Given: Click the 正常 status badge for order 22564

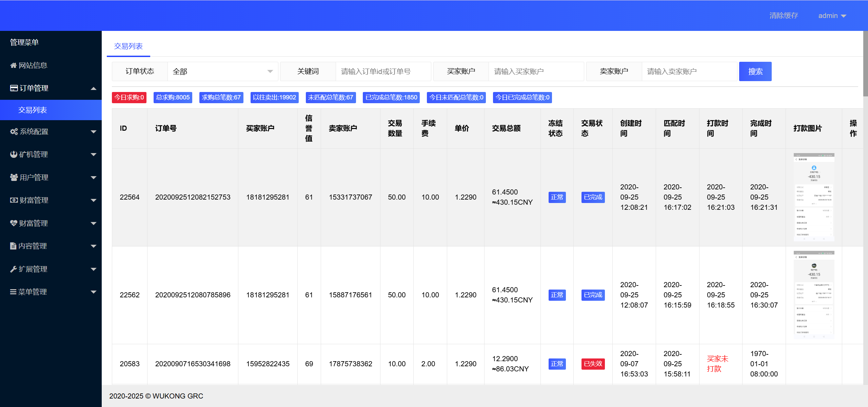Looking at the screenshot, I should point(557,197).
